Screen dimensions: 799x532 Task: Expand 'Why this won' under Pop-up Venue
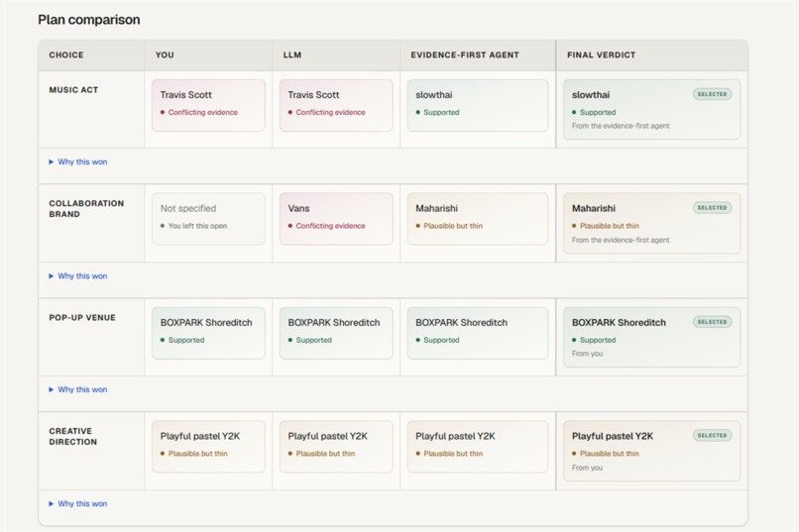[x=78, y=389]
